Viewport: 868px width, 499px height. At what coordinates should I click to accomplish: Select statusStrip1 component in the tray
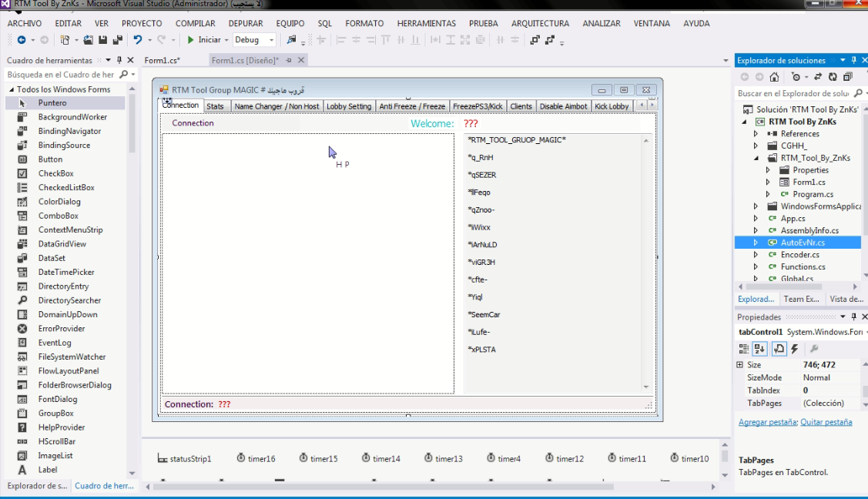pos(184,459)
